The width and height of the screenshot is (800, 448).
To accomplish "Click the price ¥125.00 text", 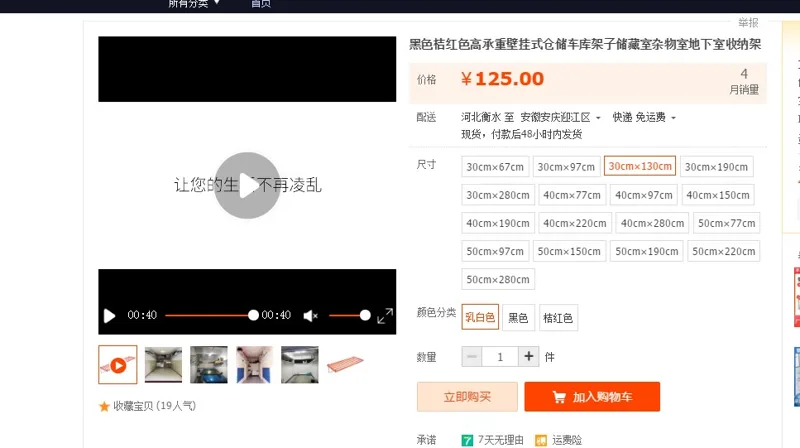I will click(503, 79).
